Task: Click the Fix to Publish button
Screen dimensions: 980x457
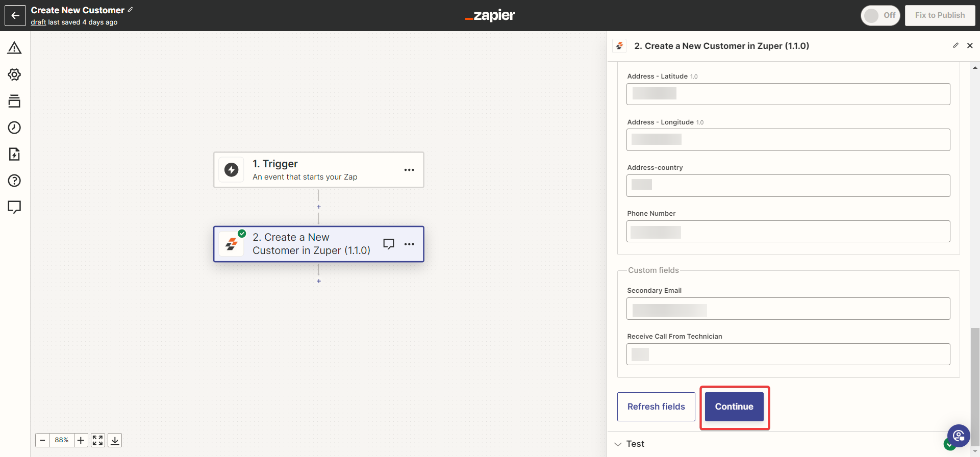Action: point(940,15)
